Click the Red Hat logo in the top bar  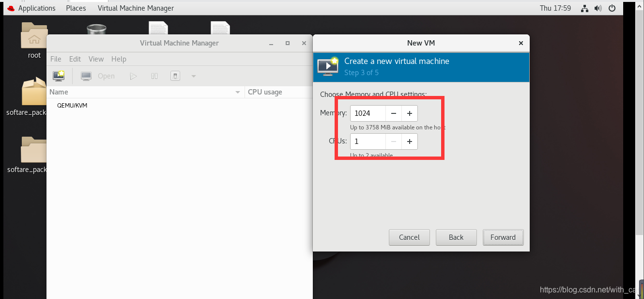coord(11,8)
